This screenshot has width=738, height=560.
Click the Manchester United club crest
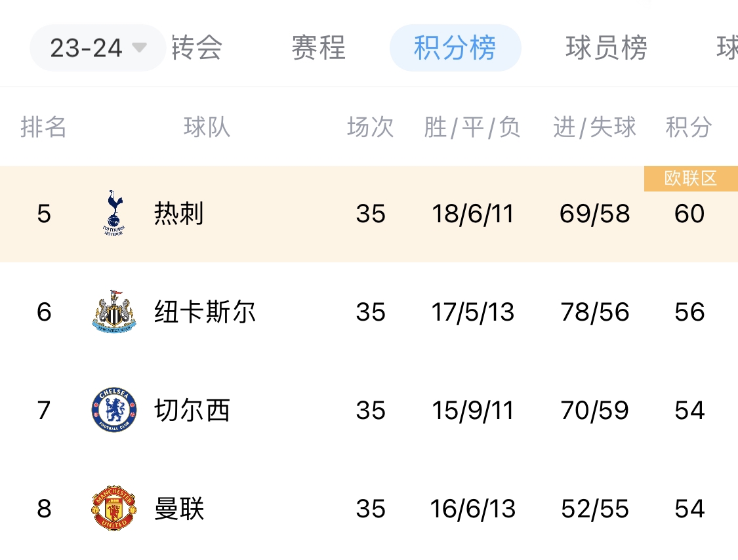coord(114,509)
